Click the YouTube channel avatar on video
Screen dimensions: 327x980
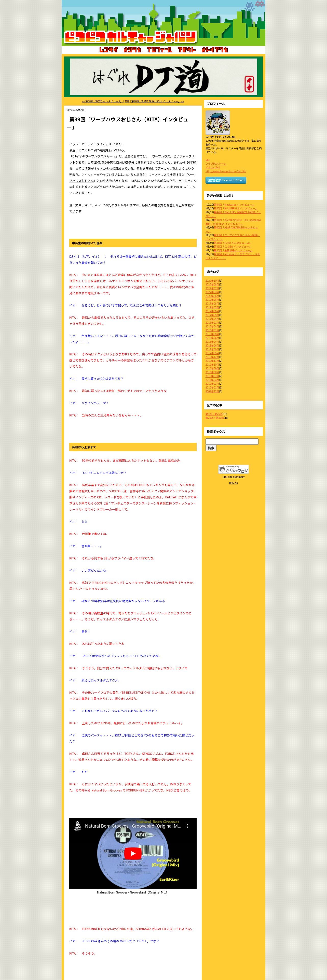77,826
